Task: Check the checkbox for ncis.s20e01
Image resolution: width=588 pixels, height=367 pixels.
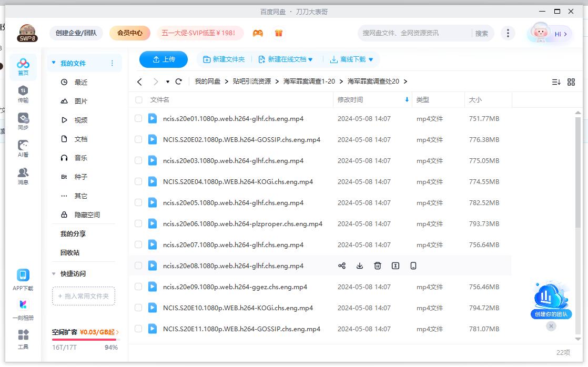Action: pyautogui.click(x=138, y=118)
